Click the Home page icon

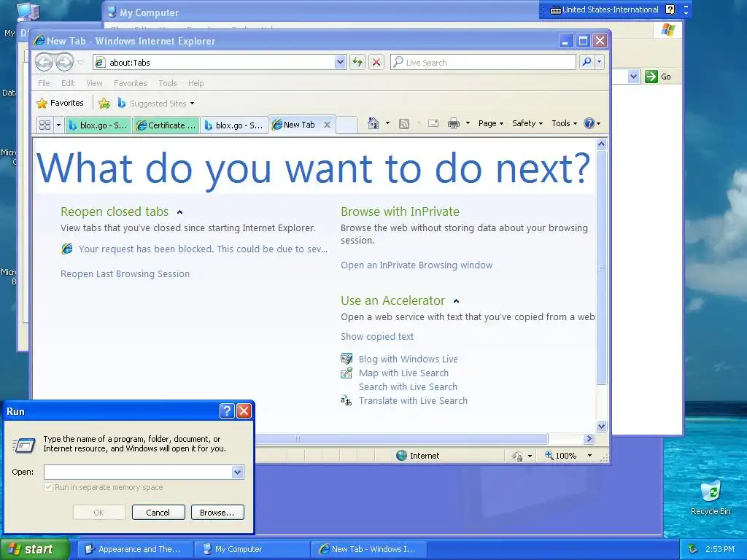[373, 123]
